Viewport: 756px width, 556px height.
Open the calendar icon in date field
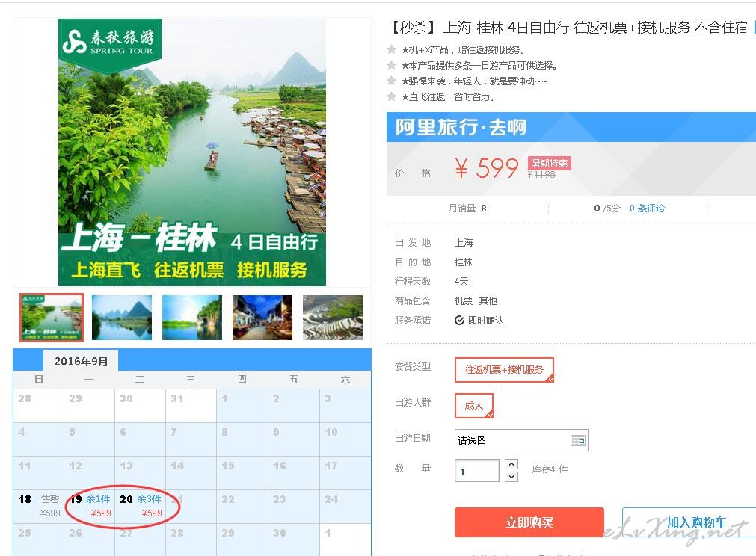click(577, 440)
